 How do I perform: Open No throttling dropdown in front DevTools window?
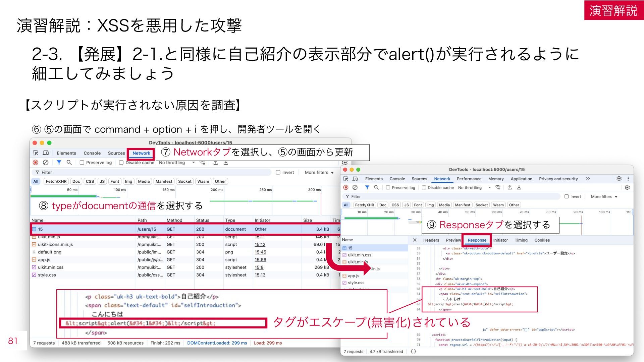click(x=474, y=188)
